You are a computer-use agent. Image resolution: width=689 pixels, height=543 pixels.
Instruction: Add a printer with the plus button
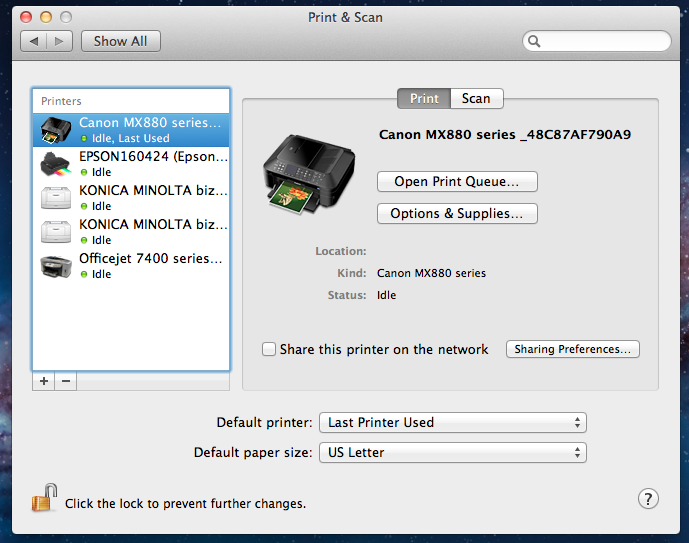(44, 381)
